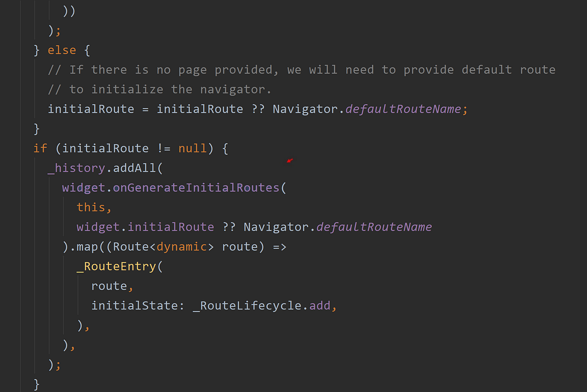Click the comment about default route
The image size is (587, 392).
pos(298,69)
